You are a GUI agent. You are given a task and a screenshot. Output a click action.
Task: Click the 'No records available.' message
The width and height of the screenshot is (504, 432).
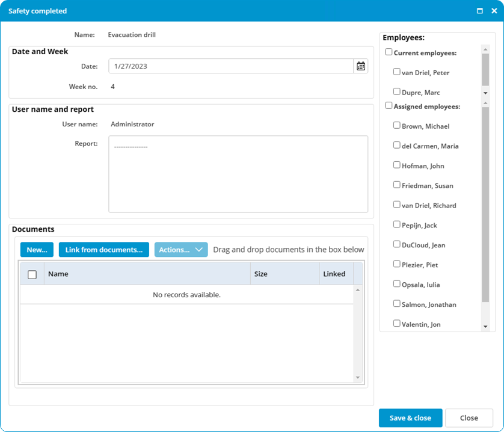(x=187, y=295)
